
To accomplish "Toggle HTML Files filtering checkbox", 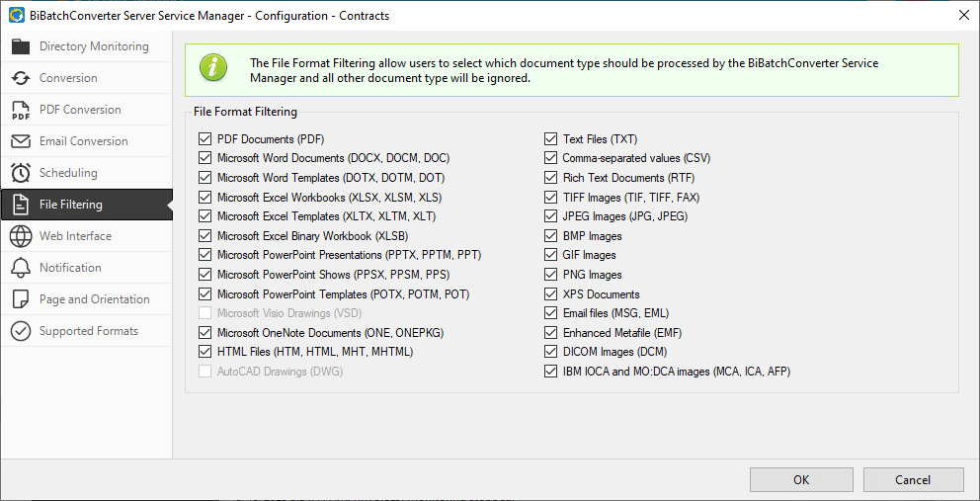I will coord(204,352).
